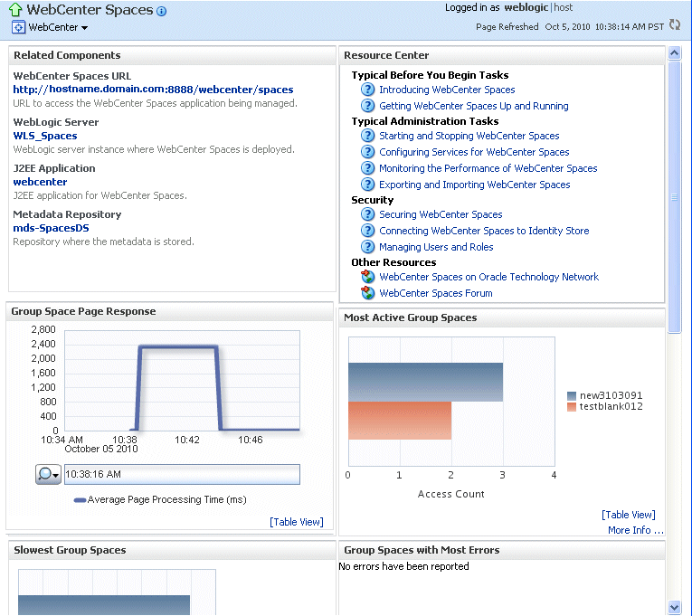Click 'No errors have been reported' text
This screenshot has height=616, width=692.
[x=403, y=566]
